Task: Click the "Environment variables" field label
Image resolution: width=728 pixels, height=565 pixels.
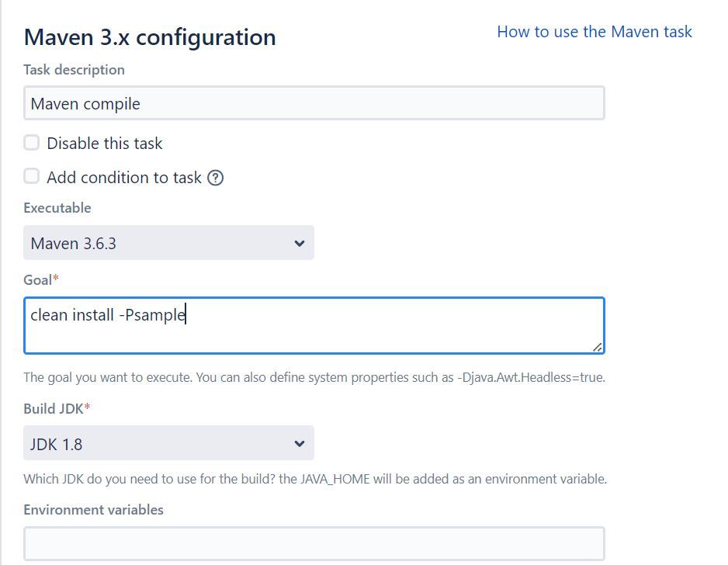Action: point(93,510)
